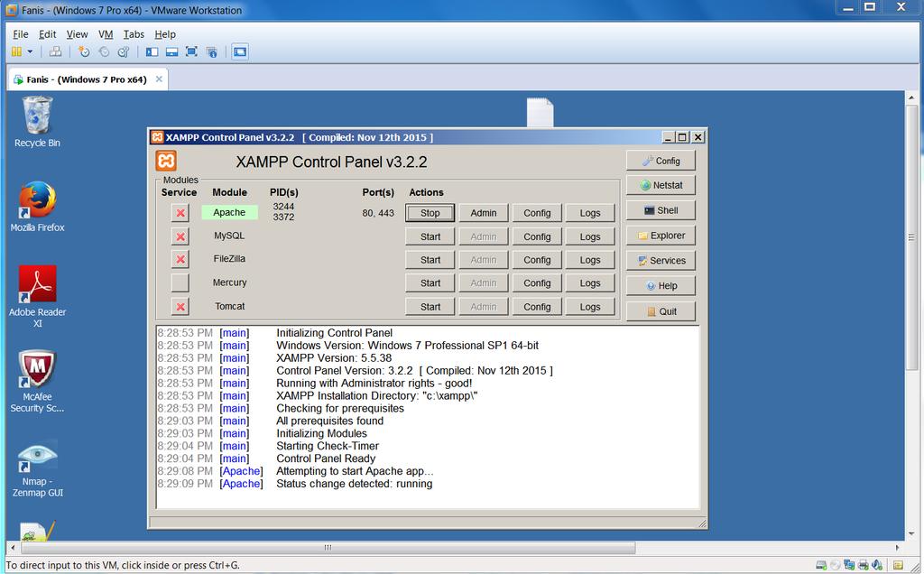Open Mercury Config options

pos(537,282)
